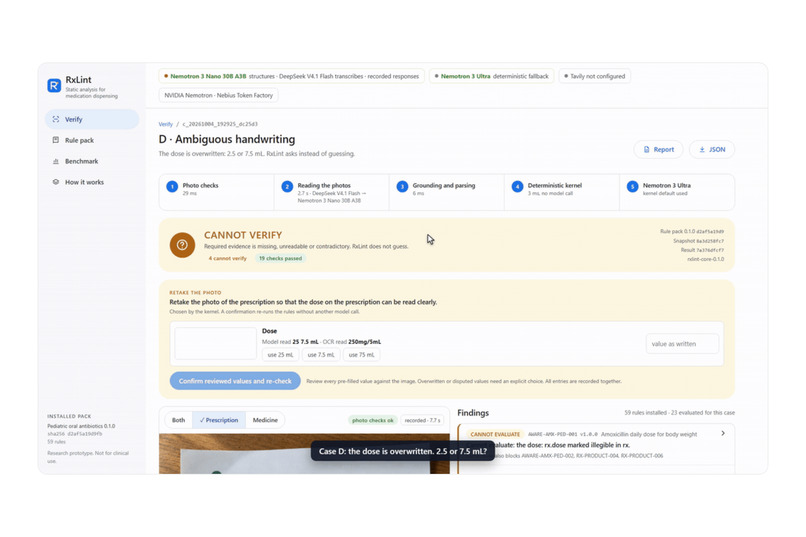Click the Cannot Verify question mark icon
Viewport: 806px width, 537px height.
click(182, 245)
